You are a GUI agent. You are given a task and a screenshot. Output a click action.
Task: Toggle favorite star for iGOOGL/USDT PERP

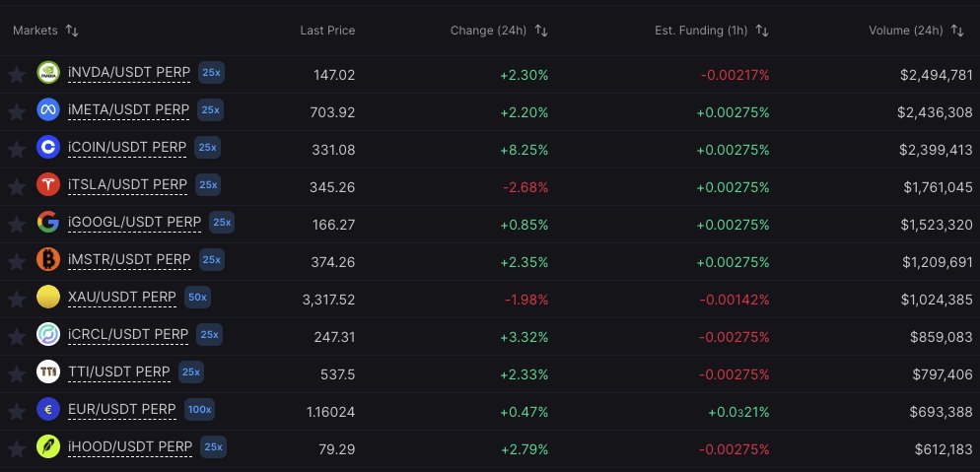pos(16,225)
